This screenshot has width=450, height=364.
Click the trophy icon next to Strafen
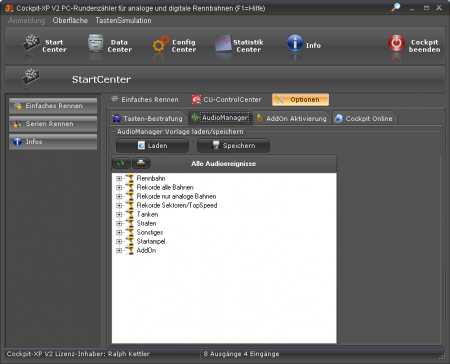(130, 223)
